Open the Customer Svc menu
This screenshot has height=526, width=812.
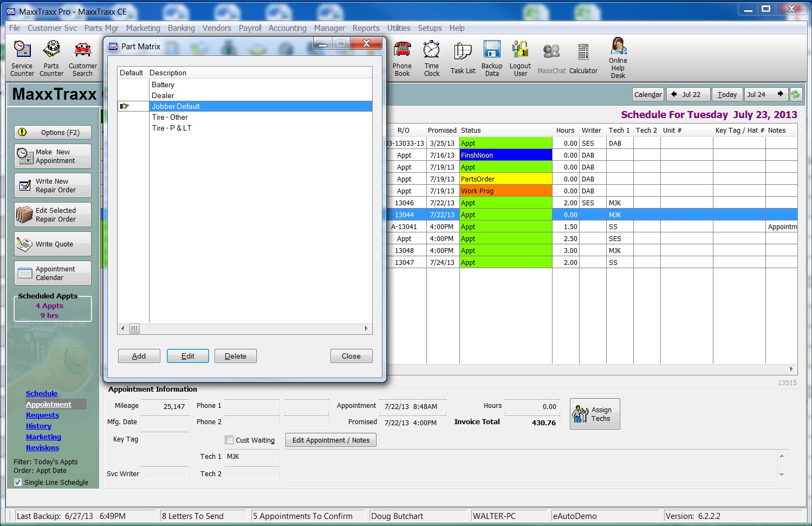pos(53,28)
